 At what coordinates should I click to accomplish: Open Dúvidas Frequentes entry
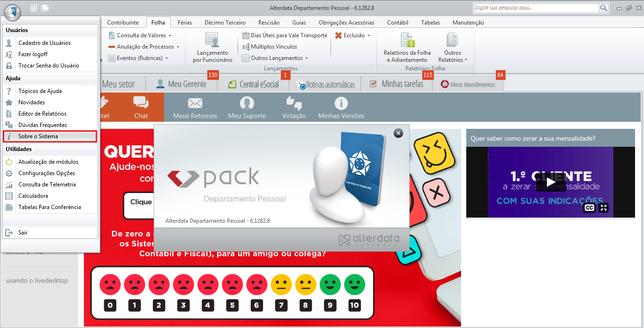click(50, 125)
